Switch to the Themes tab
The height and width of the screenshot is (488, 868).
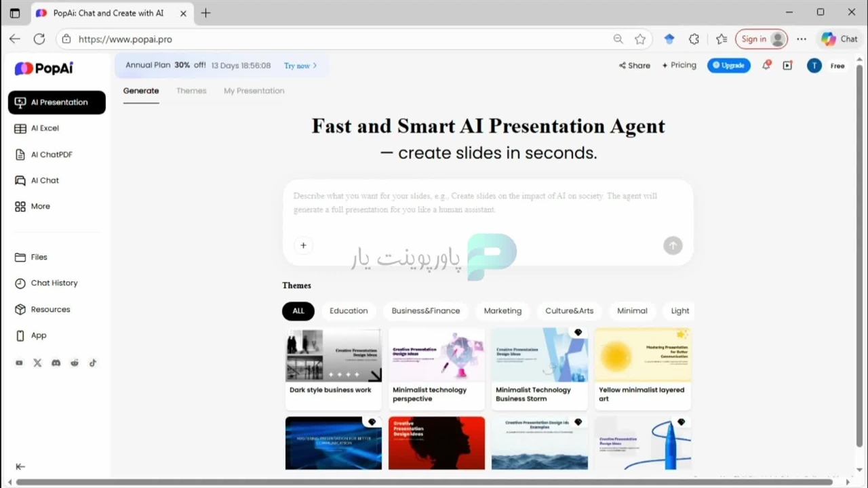tap(191, 91)
